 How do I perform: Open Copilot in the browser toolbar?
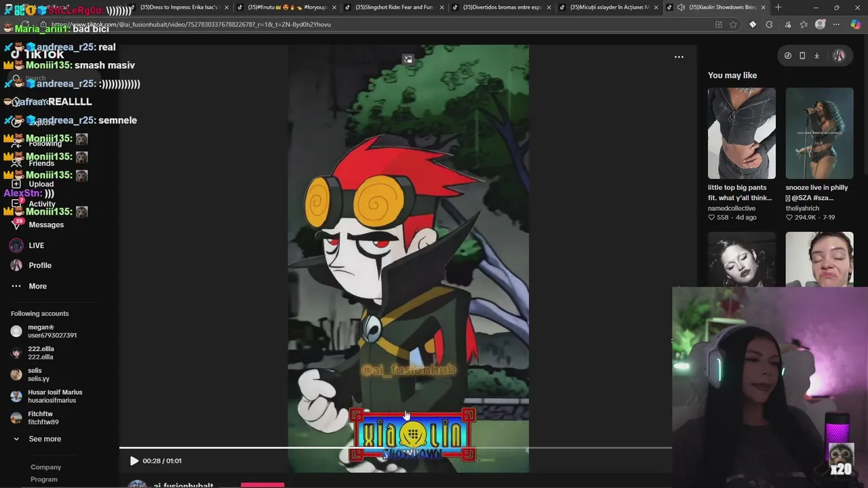point(855,24)
